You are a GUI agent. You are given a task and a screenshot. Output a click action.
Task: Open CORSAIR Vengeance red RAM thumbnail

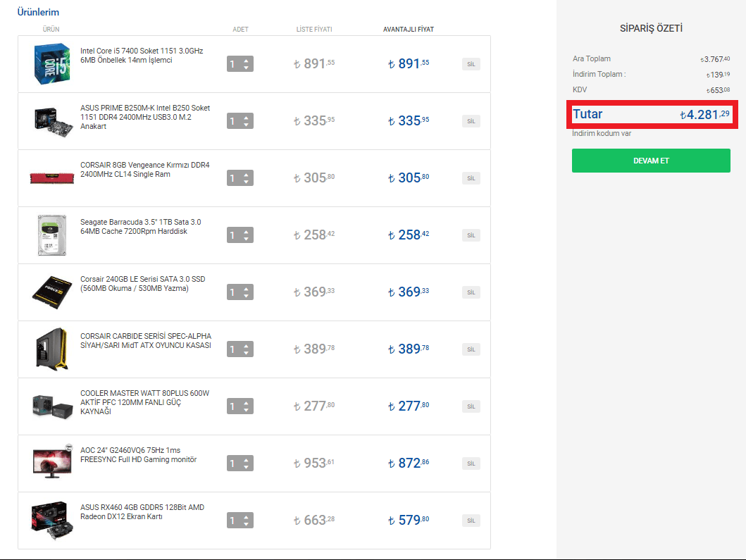pyautogui.click(x=52, y=178)
